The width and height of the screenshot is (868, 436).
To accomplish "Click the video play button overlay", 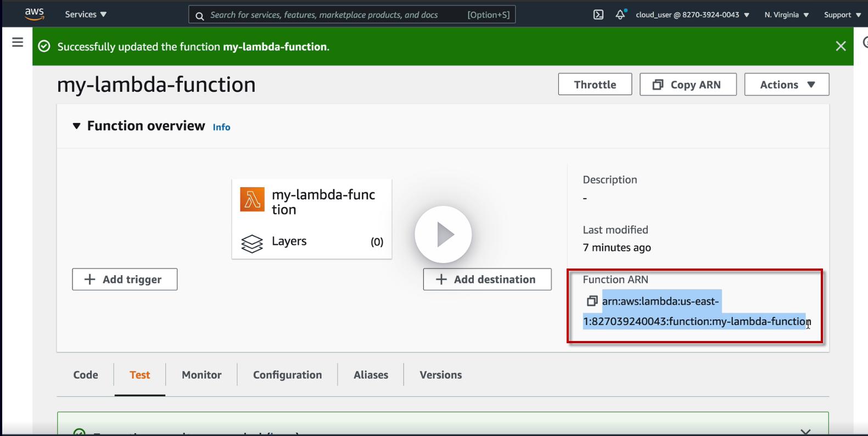I will tap(443, 234).
